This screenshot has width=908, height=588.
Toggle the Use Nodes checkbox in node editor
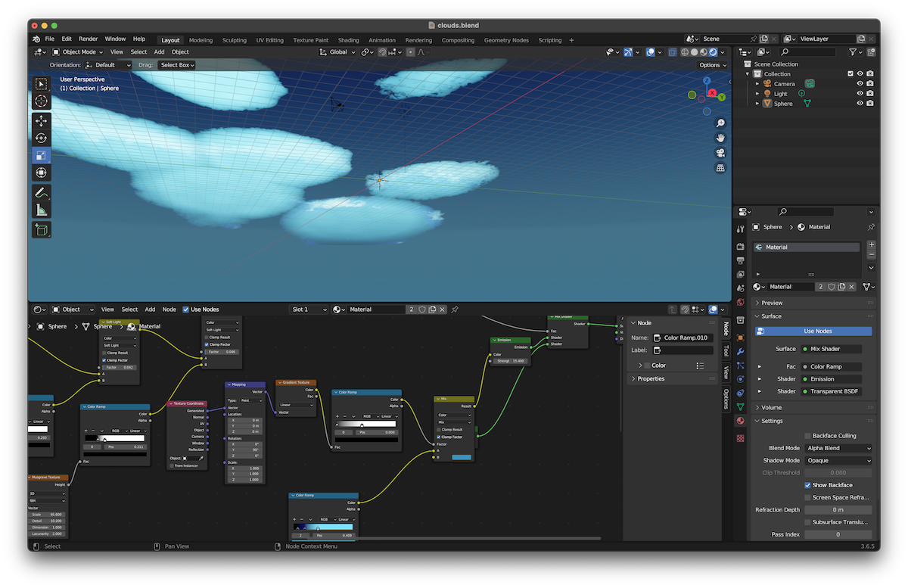(186, 309)
